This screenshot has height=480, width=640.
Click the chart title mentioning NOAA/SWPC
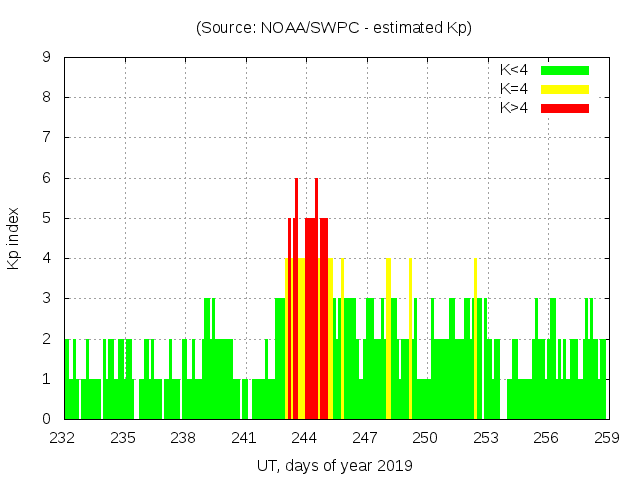334,28
